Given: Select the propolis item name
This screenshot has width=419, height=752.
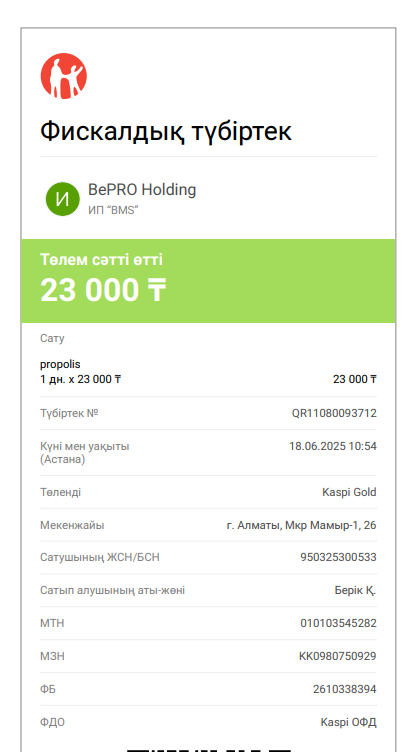Looking at the screenshot, I should pyautogui.click(x=60, y=365).
